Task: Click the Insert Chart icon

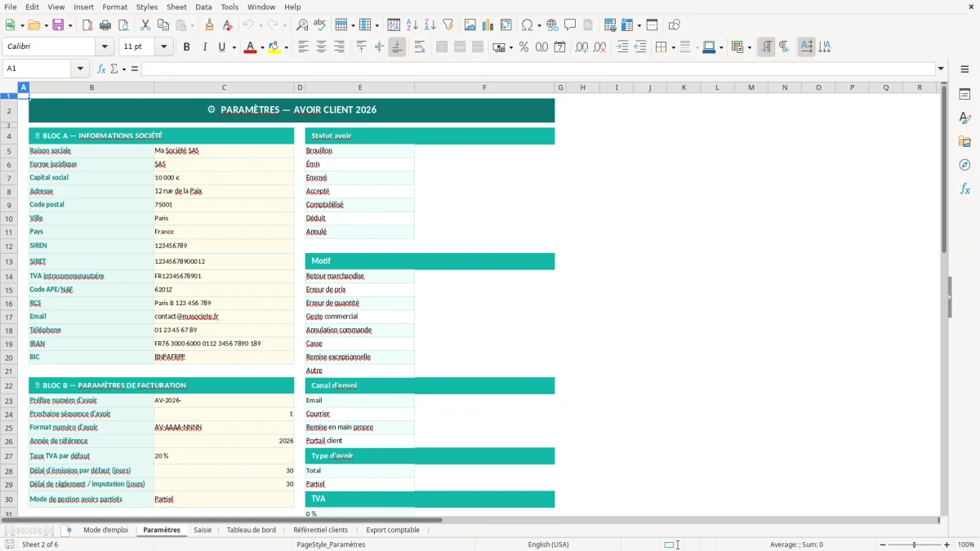Action: coord(488,25)
